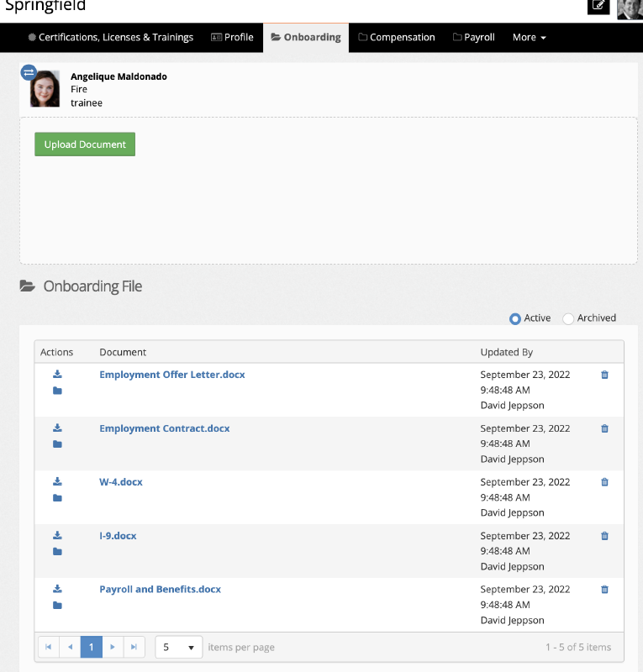Click the Upload Document button

pos(85,144)
